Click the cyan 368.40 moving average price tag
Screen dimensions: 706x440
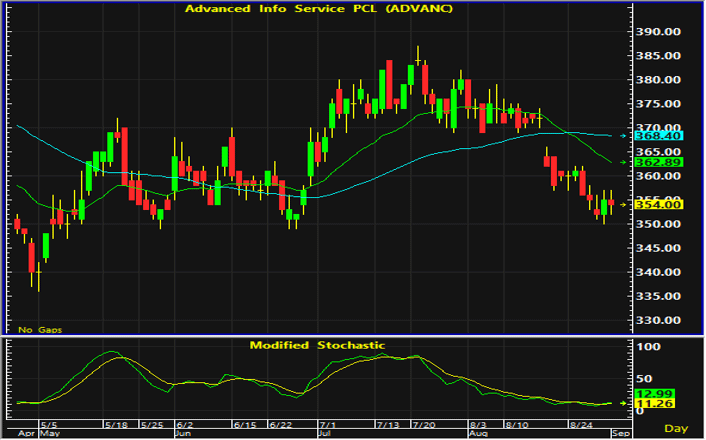658,136
